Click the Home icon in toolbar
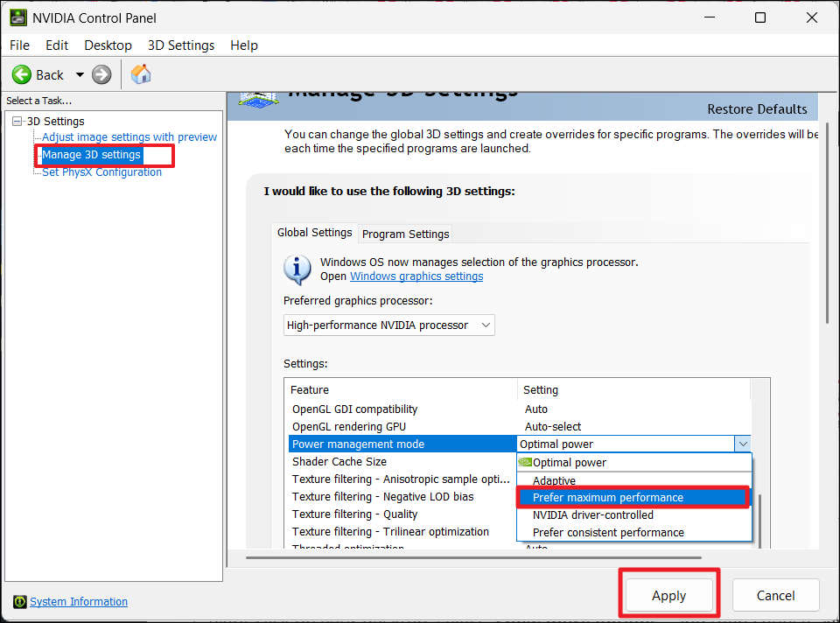The height and width of the screenshot is (623, 840). pyautogui.click(x=140, y=74)
